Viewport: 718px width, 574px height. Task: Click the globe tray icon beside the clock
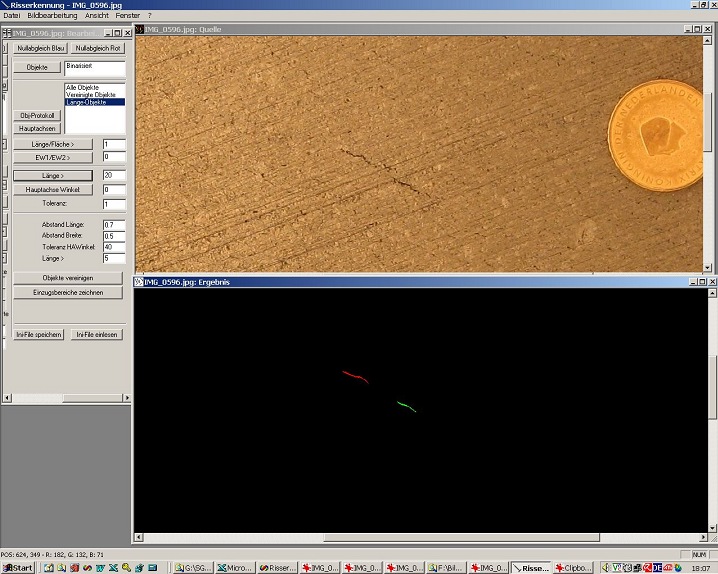(678, 568)
